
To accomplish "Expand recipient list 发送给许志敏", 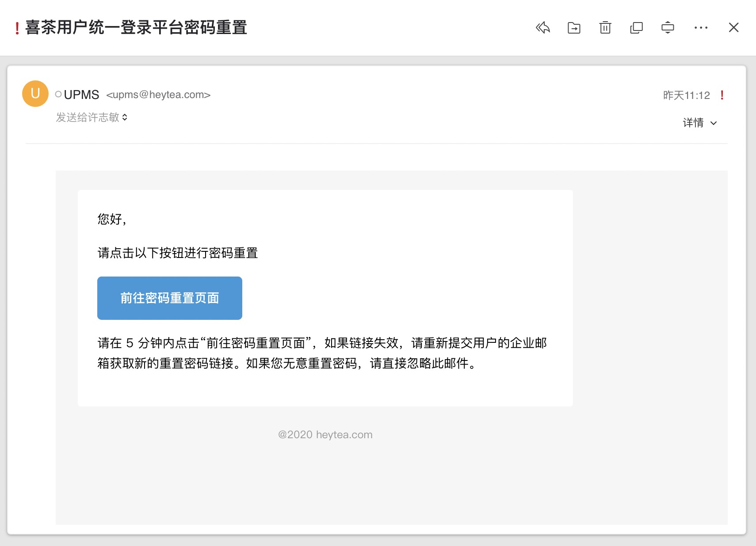I will 92,117.
